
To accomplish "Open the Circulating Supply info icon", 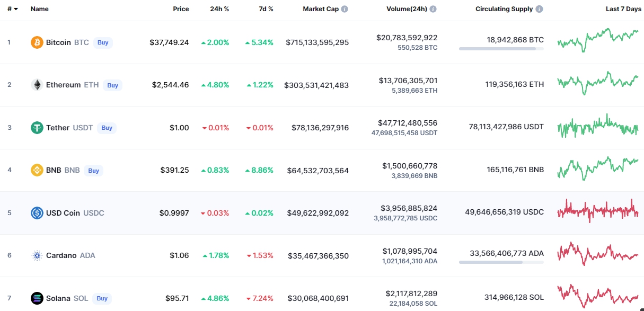I will pyautogui.click(x=539, y=10).
